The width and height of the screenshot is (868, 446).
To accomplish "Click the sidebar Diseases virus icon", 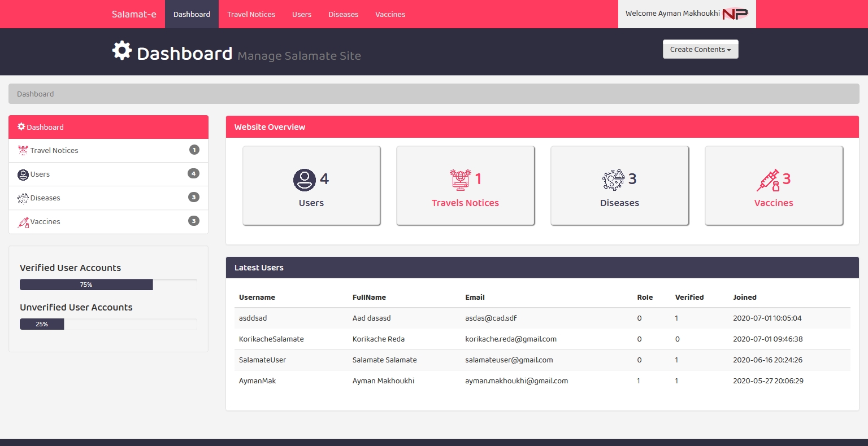I will pyautogui.click(x=23, y=198).
